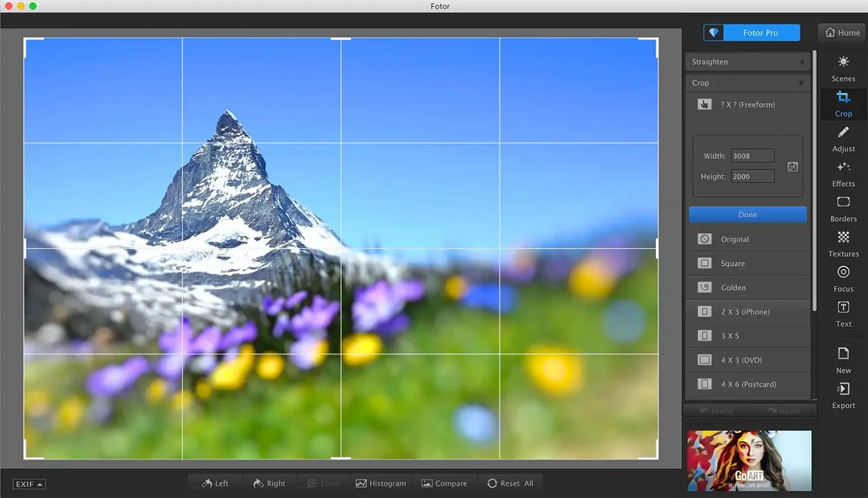Open the Scenes panel

(x=843, y=68)
